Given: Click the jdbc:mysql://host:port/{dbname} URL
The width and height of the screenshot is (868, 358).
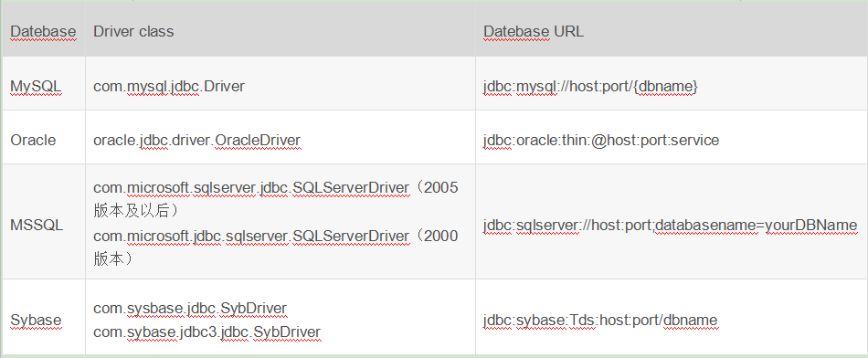Looking at the screenshot, I should [x=590, y=87].
